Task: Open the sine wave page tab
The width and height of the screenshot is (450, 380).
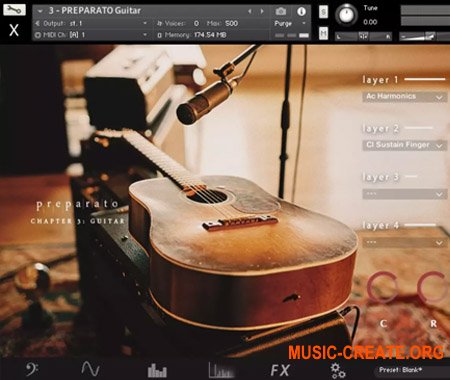Action: click(x=91, y=369)
